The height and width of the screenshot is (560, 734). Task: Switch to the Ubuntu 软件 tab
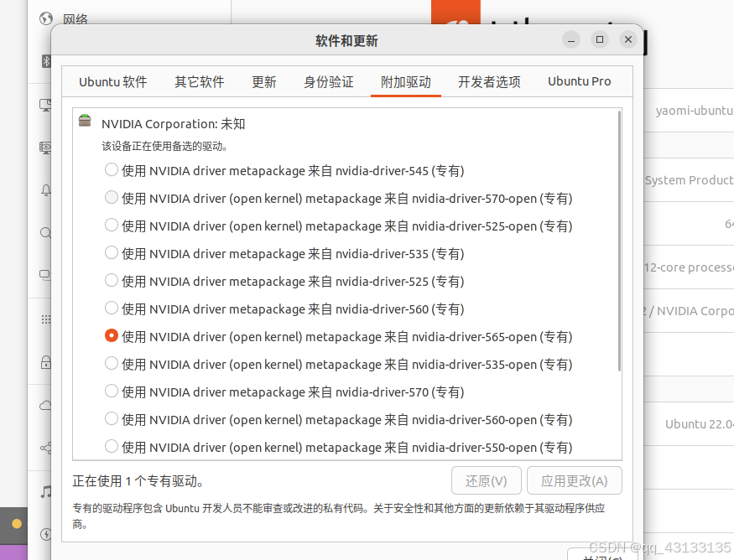112,82
